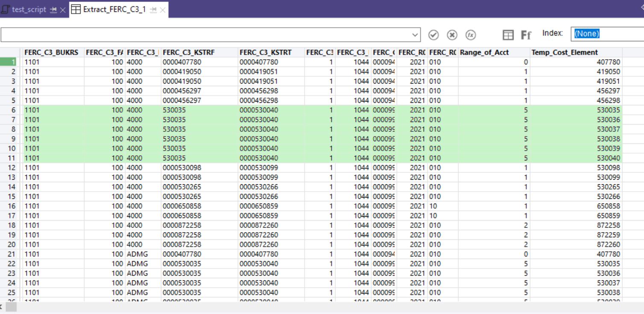Close the Extract_FERC_C3_1 tab
The height and width of the screenshot is (314, 644).
(163, 10)
